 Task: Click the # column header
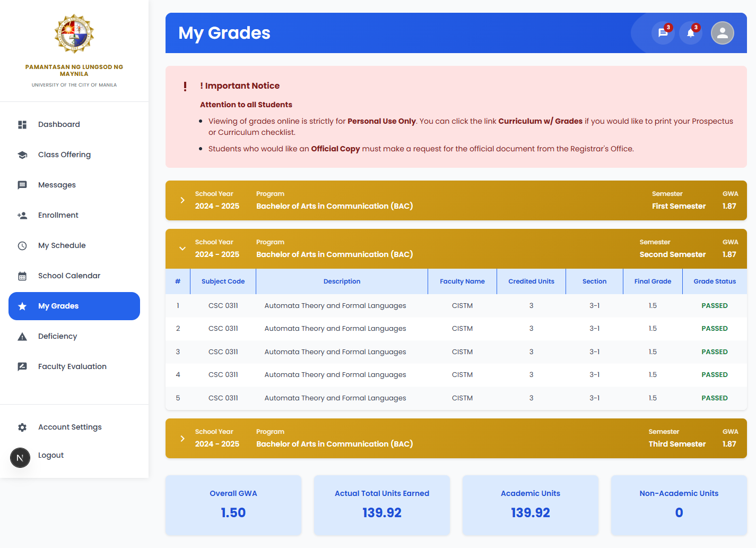coord(178,281)
